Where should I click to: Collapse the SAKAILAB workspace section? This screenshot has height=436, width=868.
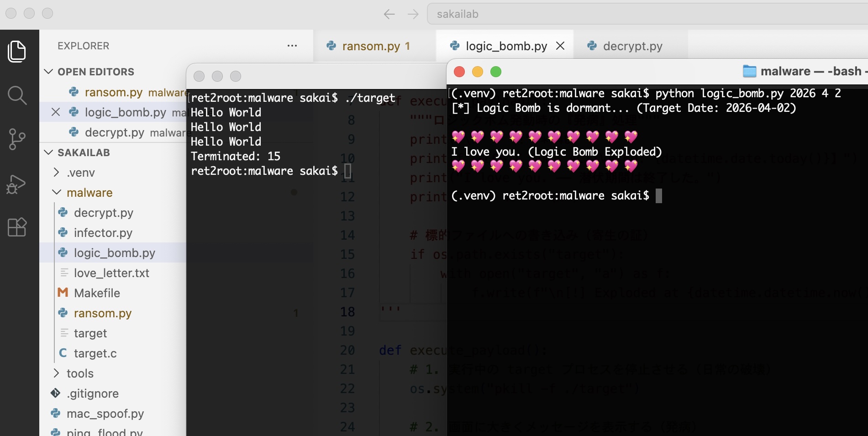coord(48,152)
